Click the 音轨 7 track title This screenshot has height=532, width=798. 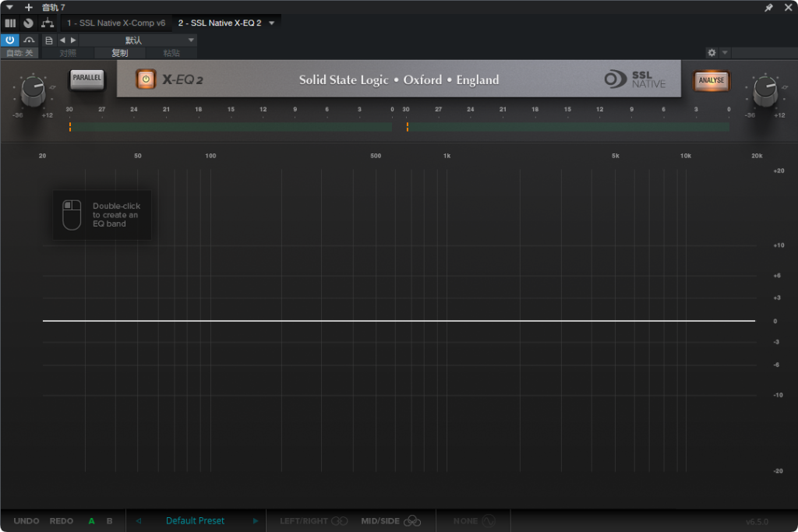pyautogui.click(x=54, y=7)
